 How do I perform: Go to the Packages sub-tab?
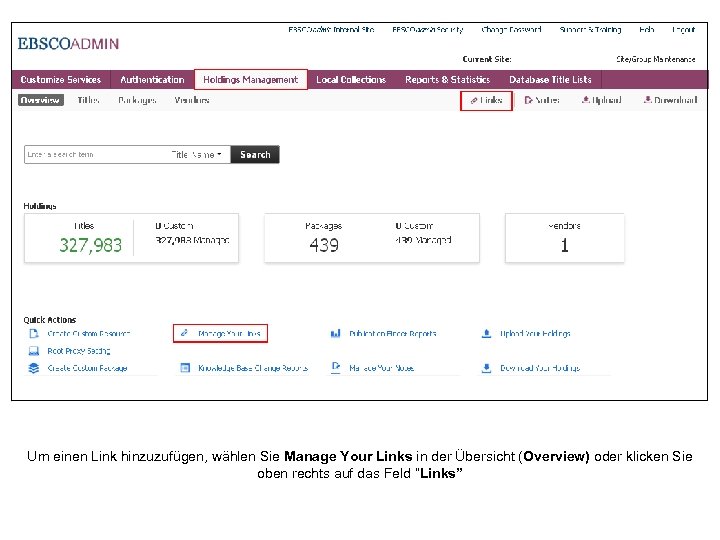click(x=137, y=100)
